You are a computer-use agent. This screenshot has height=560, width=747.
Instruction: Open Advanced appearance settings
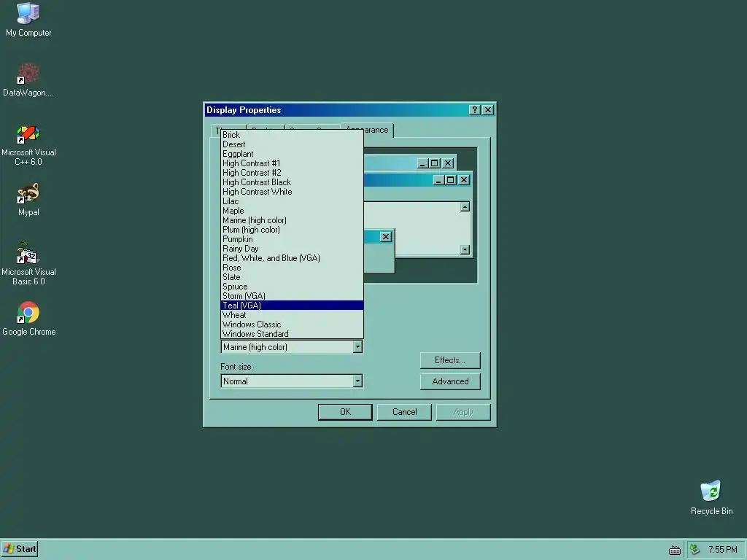[449, 381]
